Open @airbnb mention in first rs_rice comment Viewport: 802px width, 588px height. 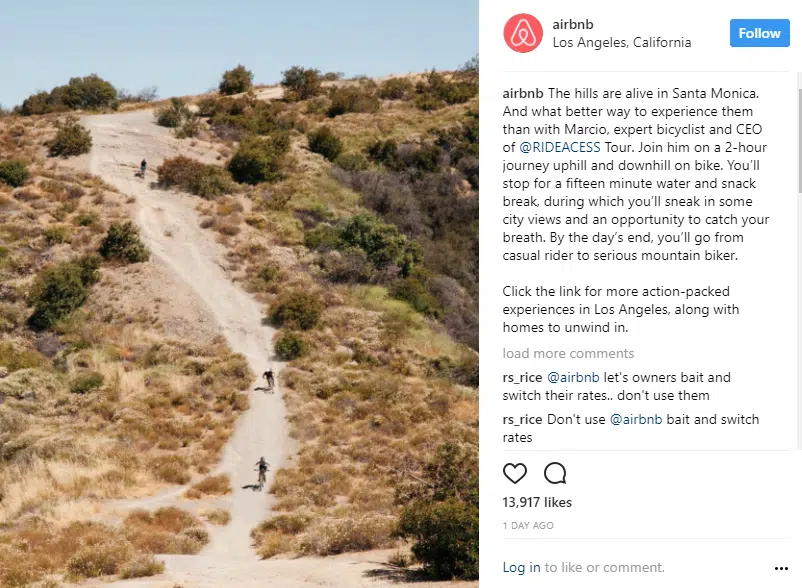(573, 377)
